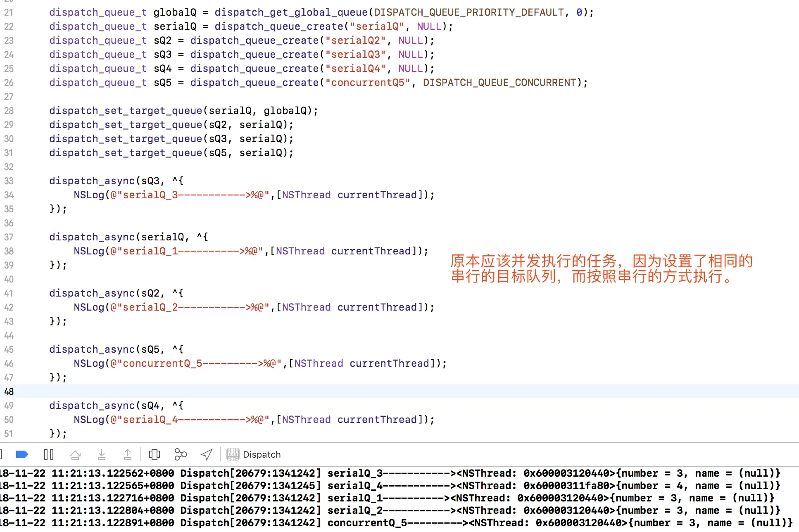Image resolution: width=799 pixels, height=532 pixels.
Task: Toggle the breakpoints activation icon
Action: click(22, 454)
